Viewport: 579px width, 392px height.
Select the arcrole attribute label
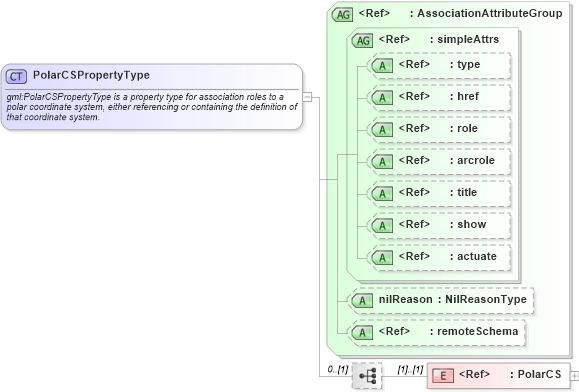(x=476, y=161)
